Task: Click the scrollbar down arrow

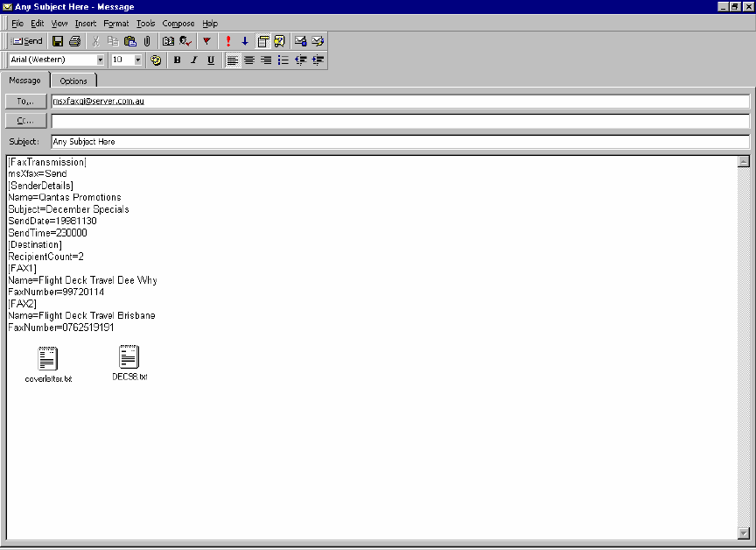Action: pyautogui.click(x=744, y=533)
